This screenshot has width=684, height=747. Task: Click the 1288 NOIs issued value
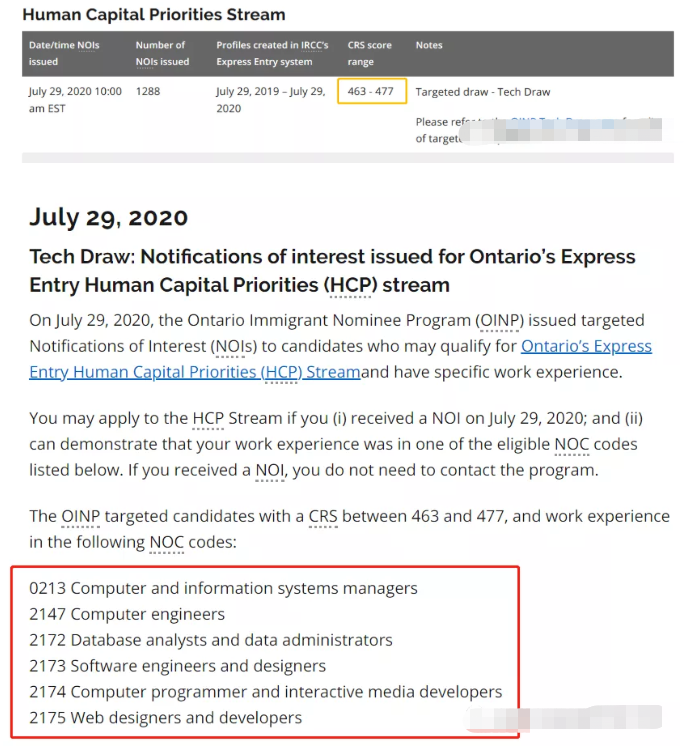pos(148,92)
